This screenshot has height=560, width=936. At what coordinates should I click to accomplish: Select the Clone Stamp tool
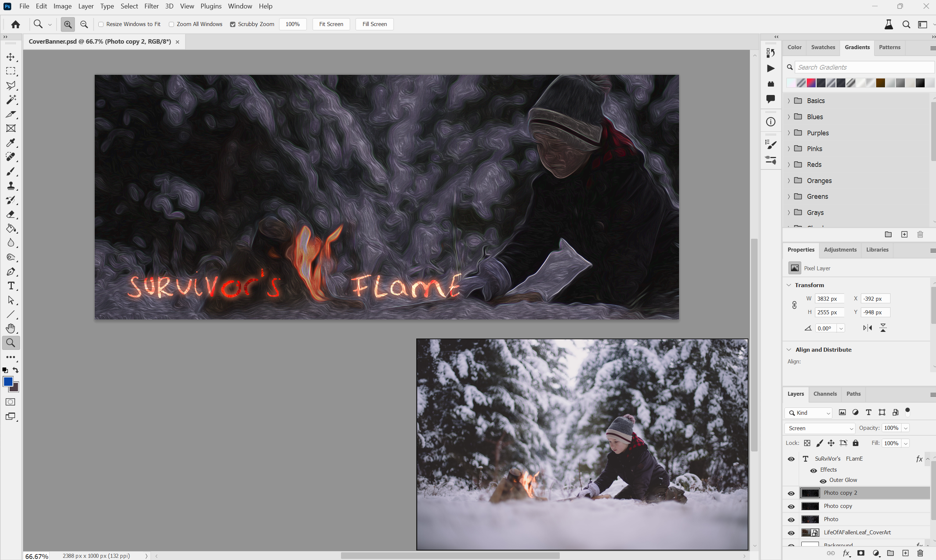(x=11, y=186)
